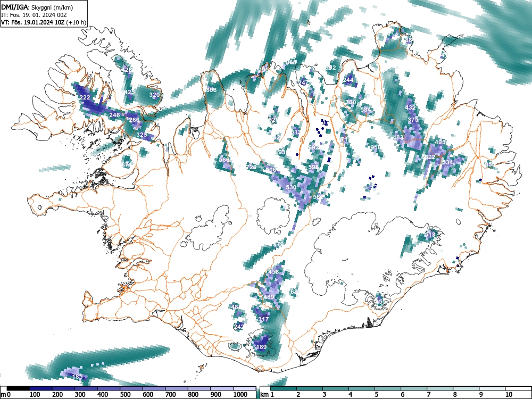The height and width of the screenshot is (399, 532).
Task: Click the pale lavender swatch between 900 and 1000
Action: pos(222,388)
